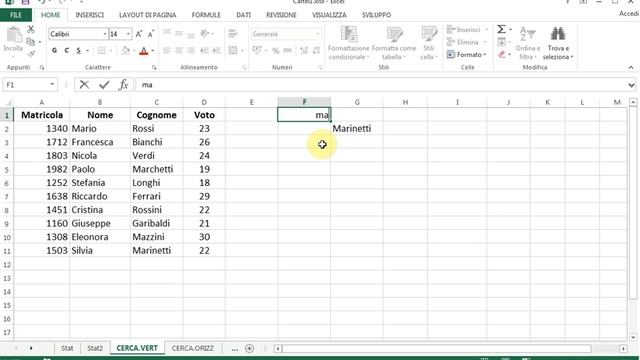The image size is (640, 360).
Task: Open the FILE tab
Action: pos(16,15)
